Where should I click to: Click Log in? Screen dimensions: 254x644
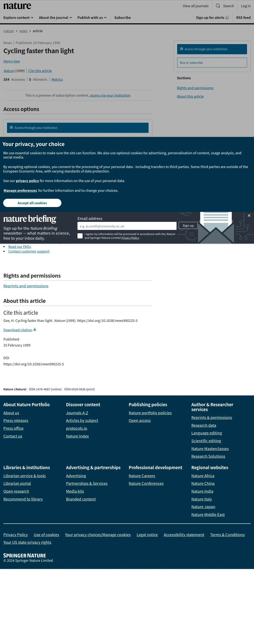click(x=246, y=6)
